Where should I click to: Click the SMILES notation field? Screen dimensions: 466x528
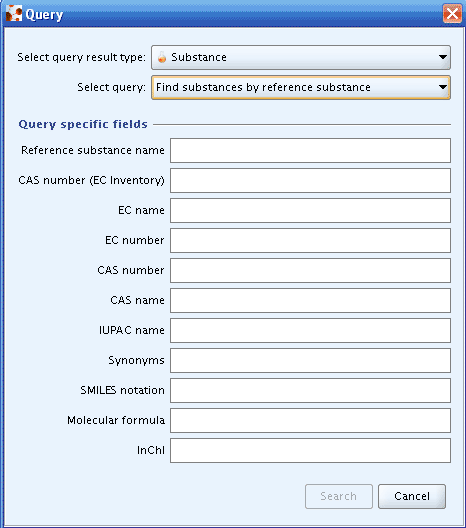310,390
